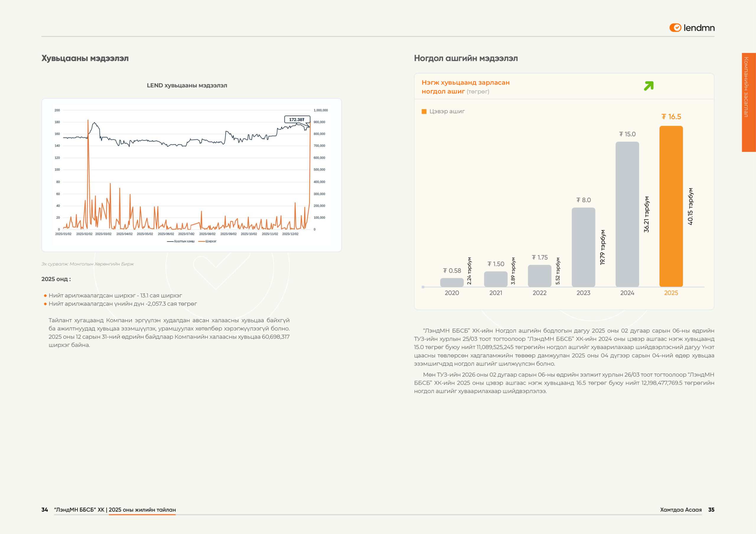Click the 2020 bar in chart
The image size is (756, 534).
[452, 282]
